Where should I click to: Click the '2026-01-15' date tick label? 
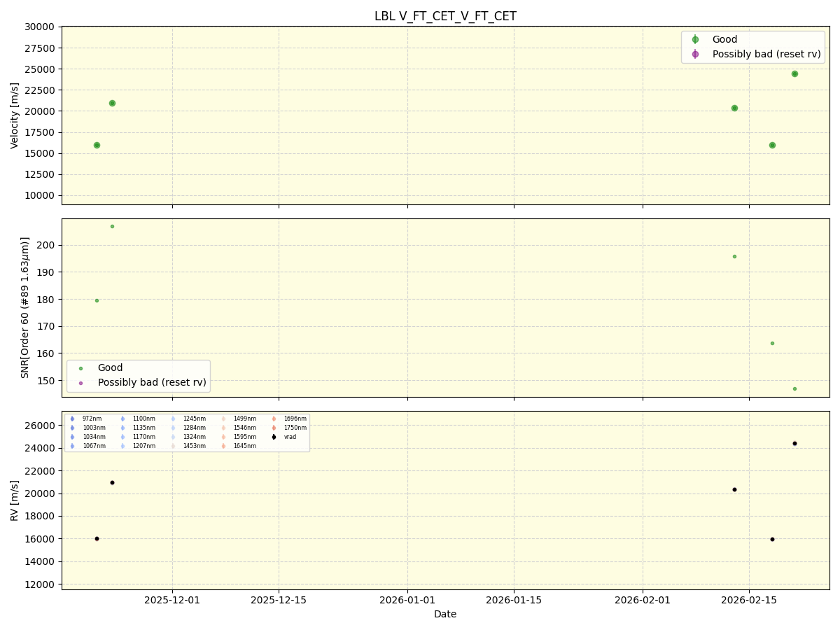514,600
